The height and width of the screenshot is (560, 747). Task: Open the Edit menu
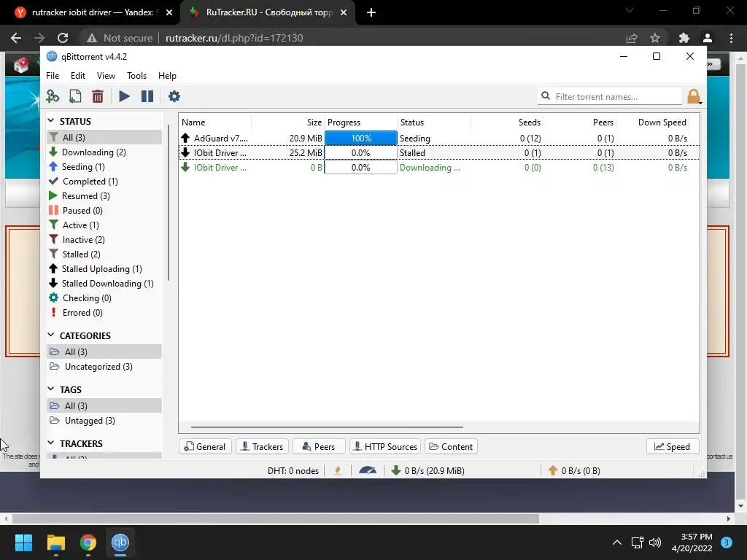click(x=77, y=76)
